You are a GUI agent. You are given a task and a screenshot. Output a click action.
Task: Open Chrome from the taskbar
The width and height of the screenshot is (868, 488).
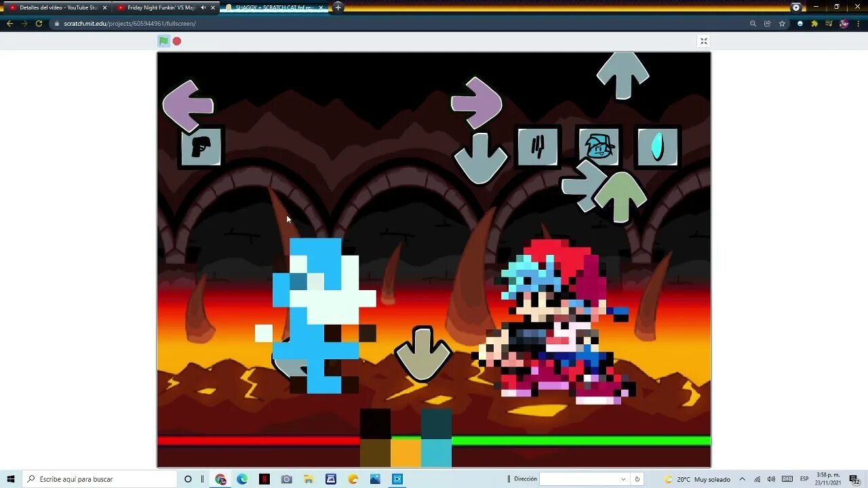[220, 479]
